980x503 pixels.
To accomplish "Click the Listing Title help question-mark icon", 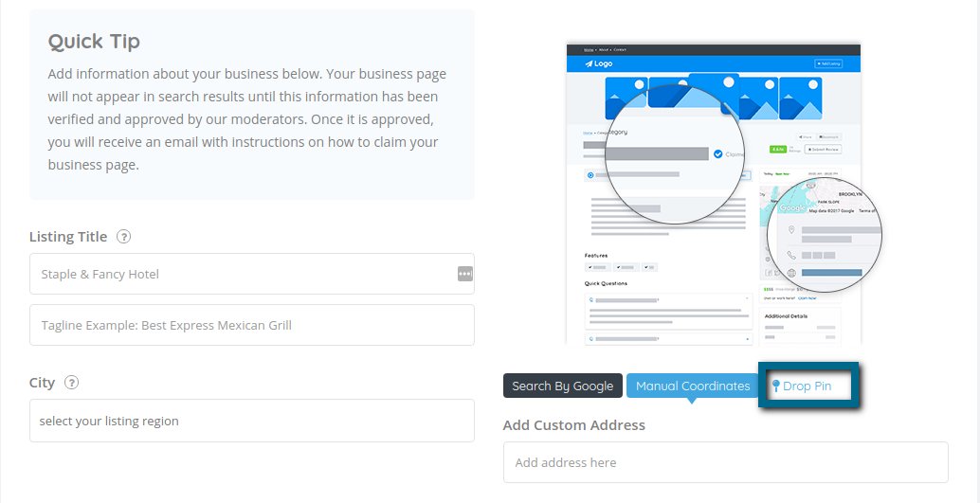I will click(124, 237).
